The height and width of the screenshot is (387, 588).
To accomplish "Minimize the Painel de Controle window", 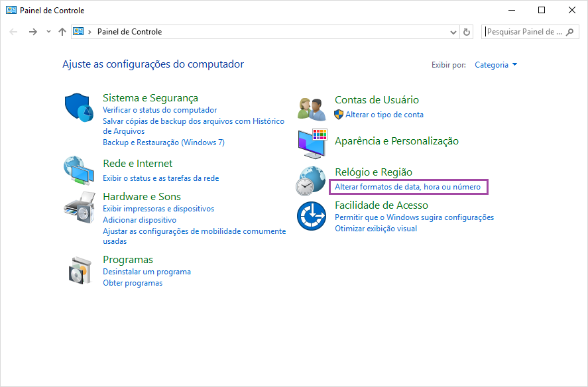I will click(512, 10).
